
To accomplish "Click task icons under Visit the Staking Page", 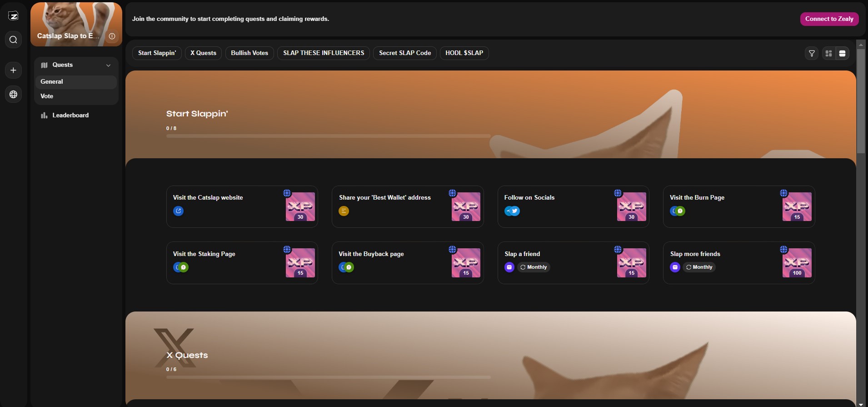I will (x=181, y=267).
